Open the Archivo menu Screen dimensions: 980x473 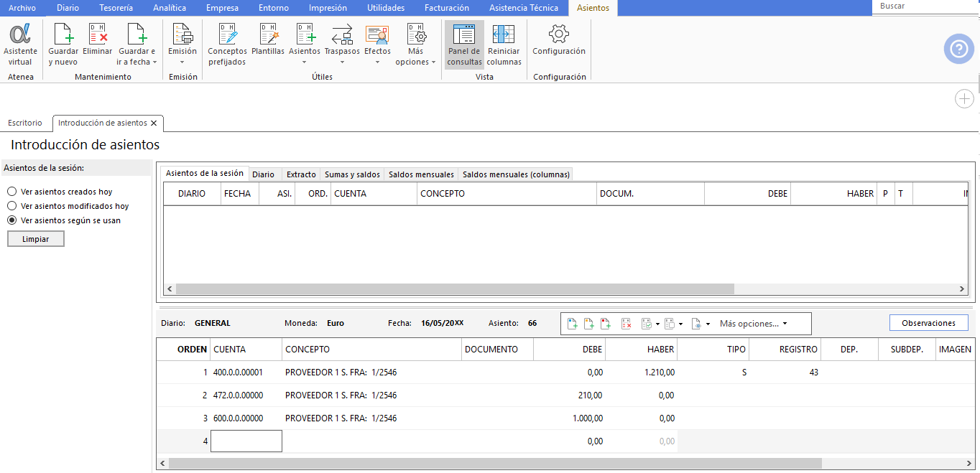[x=22, y=8]
